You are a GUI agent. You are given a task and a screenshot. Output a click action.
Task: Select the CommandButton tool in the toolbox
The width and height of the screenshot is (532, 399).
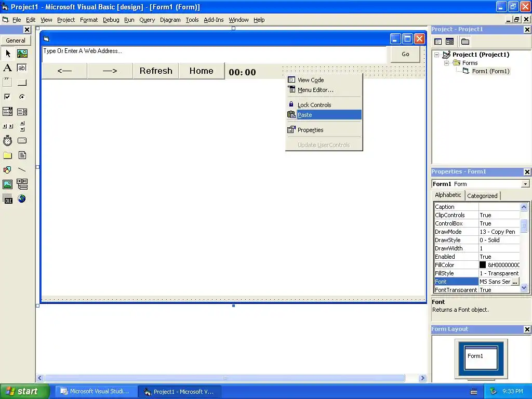[x=22, y=82]
